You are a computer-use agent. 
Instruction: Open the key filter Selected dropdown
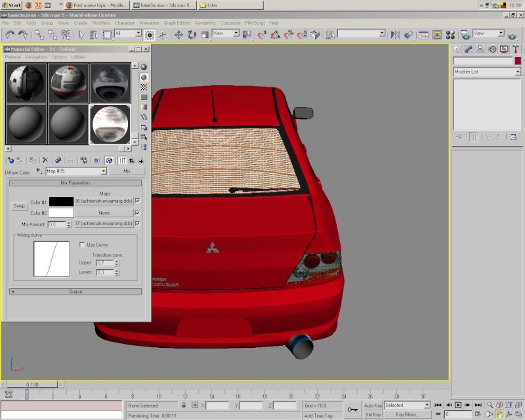tap(427, 406)
